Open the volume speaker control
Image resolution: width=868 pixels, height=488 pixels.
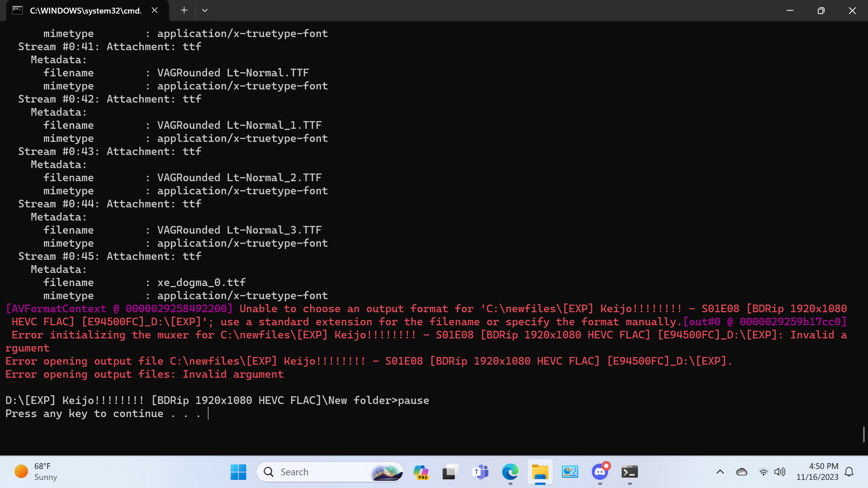pos(780,472)
